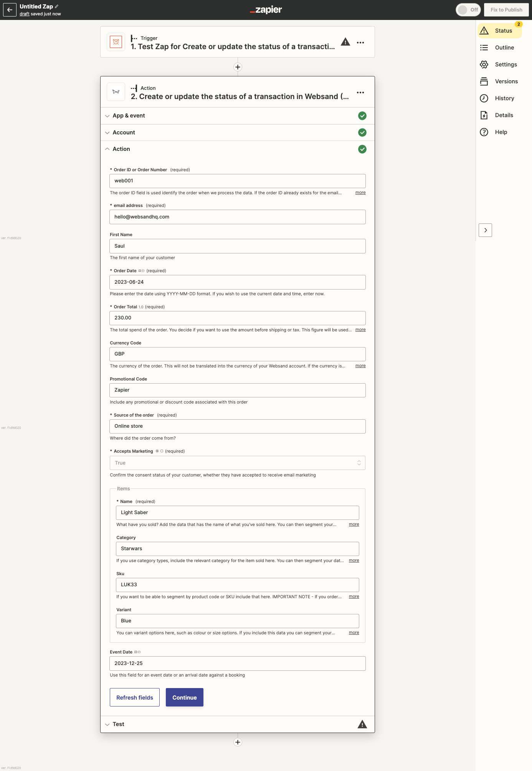This screenshot has width=532, height=771.
Task: Click the Event Date field with 2023-12-25
Action: [x=238, y=663]
